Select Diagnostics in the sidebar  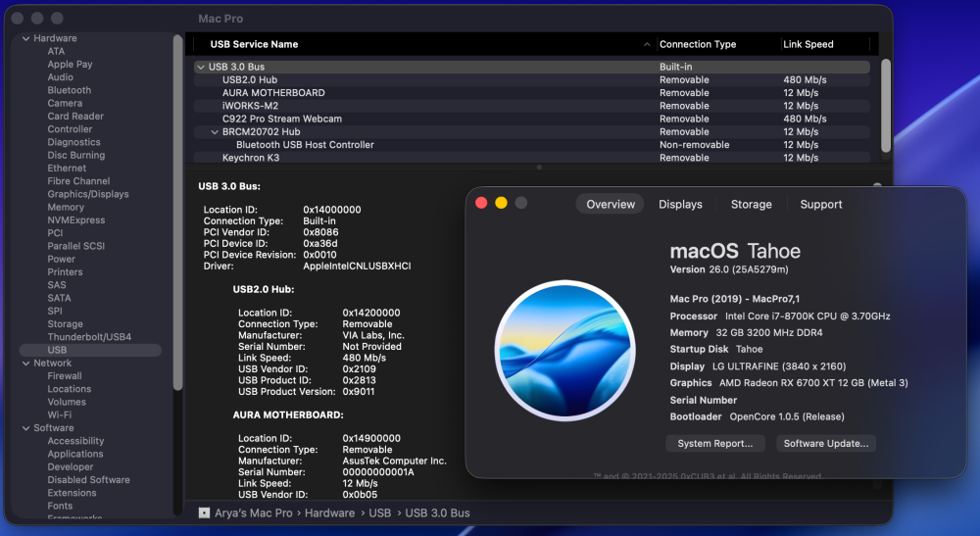click(73, 142)
